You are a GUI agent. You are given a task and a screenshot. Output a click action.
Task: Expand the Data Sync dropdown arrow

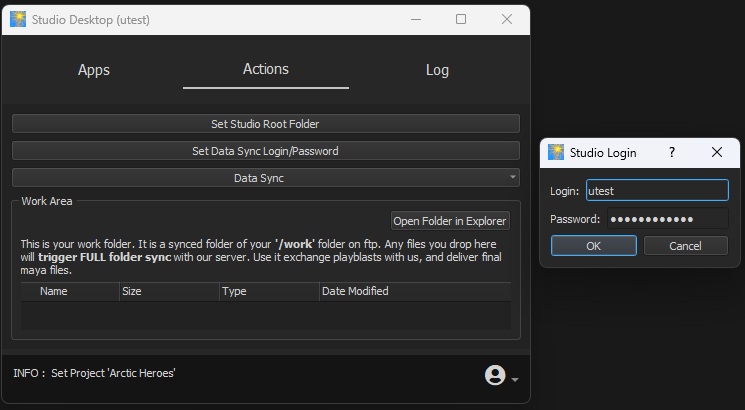(513, 177)
